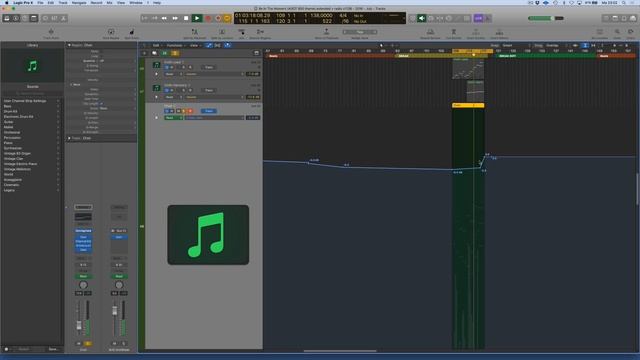Toggle the Catch Playhead button
Image resolution: width=640 pixels, height=360 pixels.
click(x=228, y=45)
